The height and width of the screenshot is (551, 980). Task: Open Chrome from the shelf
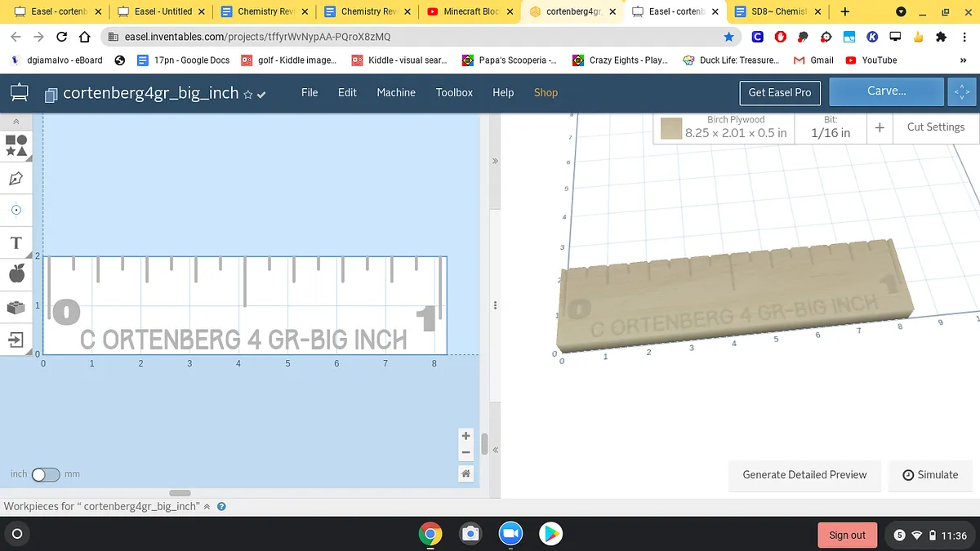click(x=430, y=534)
